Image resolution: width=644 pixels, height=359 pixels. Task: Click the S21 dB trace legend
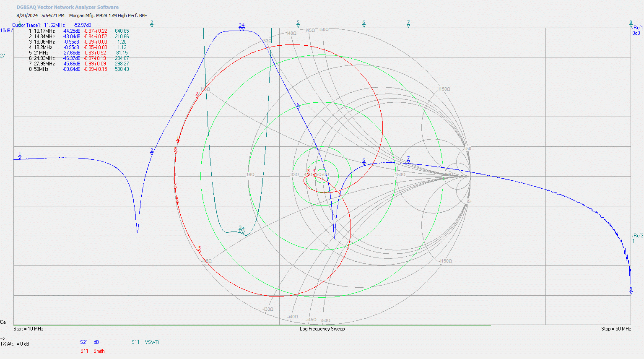coord(89,342)
